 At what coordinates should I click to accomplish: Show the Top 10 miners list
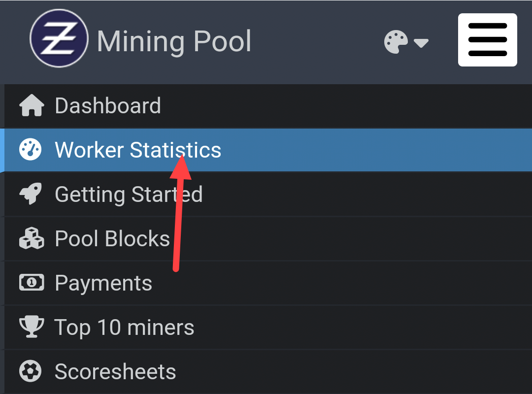124,327
